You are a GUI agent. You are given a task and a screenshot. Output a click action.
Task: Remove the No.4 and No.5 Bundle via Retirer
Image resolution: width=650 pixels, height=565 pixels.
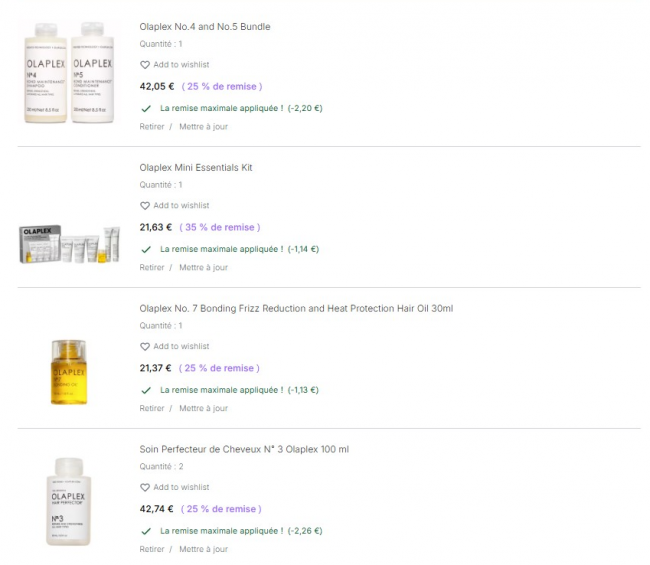(x=152, y=127)
